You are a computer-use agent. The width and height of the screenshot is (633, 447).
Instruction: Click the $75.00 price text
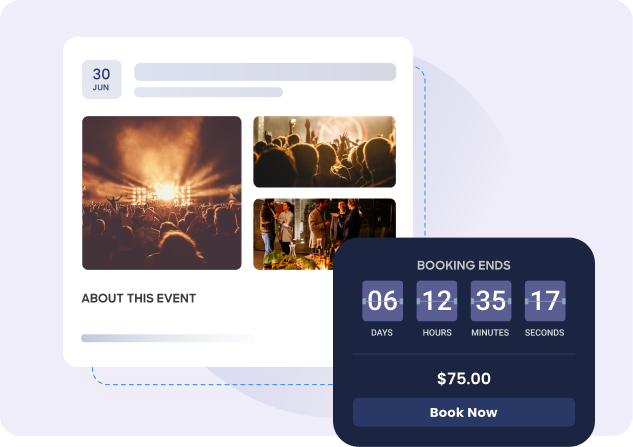tap(464, 379)
